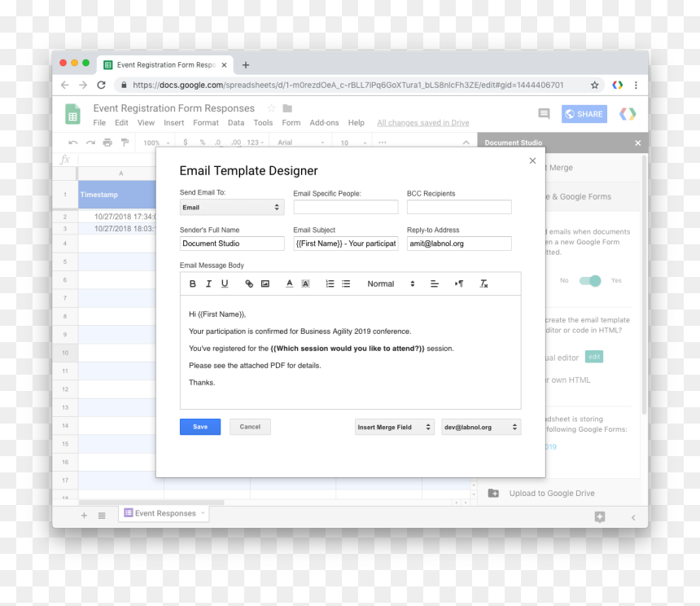Click the blue SHARE button
The width and height of the screenshot is (700, 606).
click(584, 114)
